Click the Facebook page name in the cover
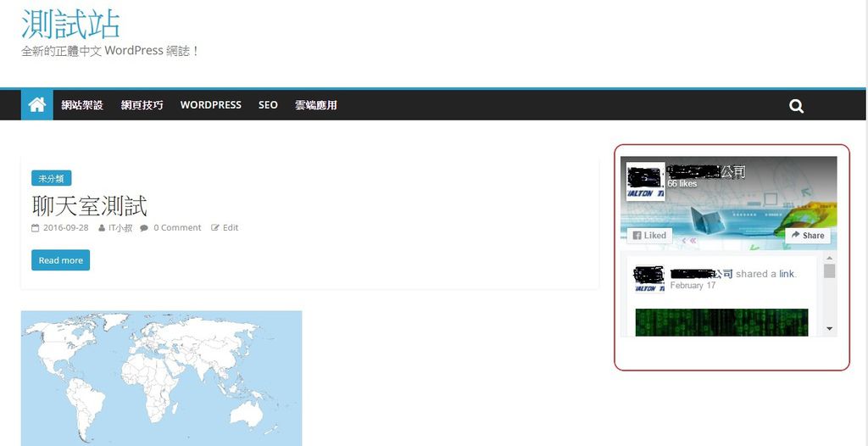This screenshot has height=446, width=868. point(706,172)
